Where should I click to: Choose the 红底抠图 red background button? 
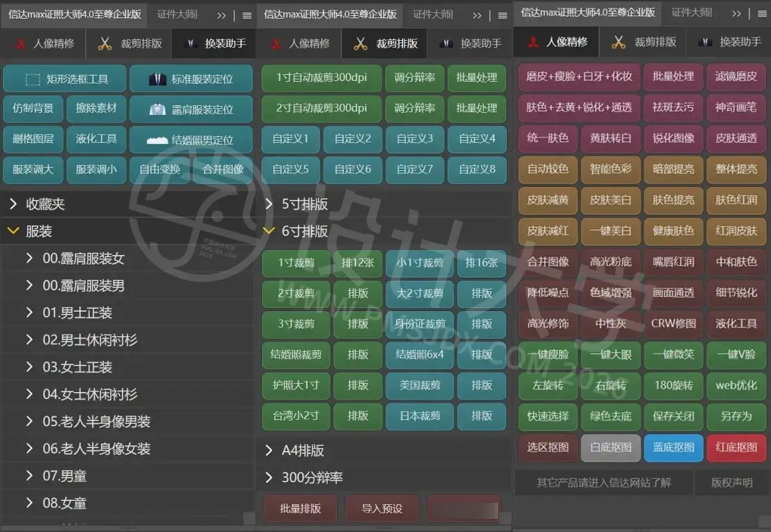tap(736, 447)
